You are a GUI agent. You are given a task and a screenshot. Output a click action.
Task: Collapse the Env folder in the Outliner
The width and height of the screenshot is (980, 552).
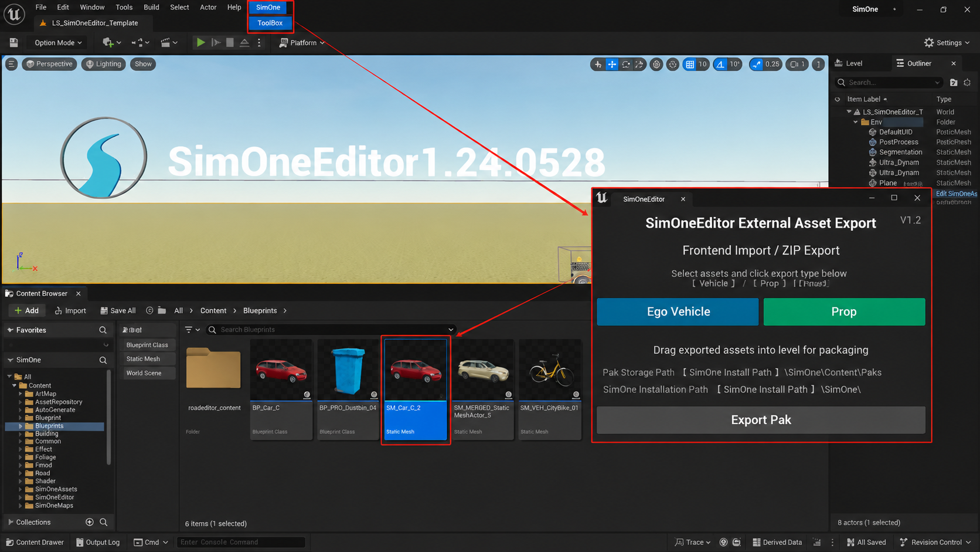point(856,122)
